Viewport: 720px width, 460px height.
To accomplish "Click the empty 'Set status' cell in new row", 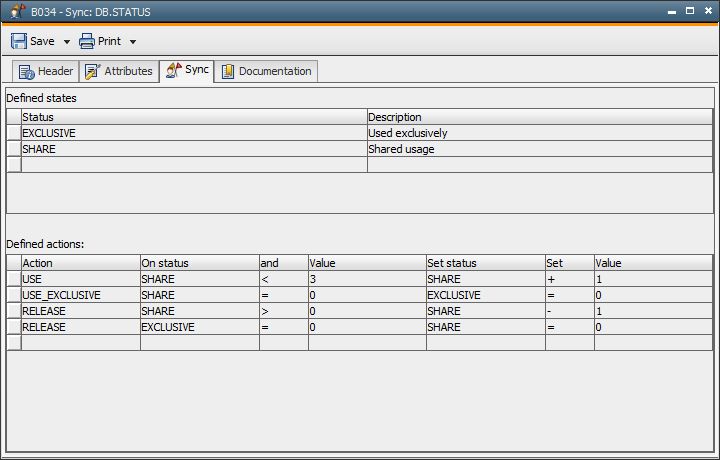I will pyautogui.click(x=486, y=342).
